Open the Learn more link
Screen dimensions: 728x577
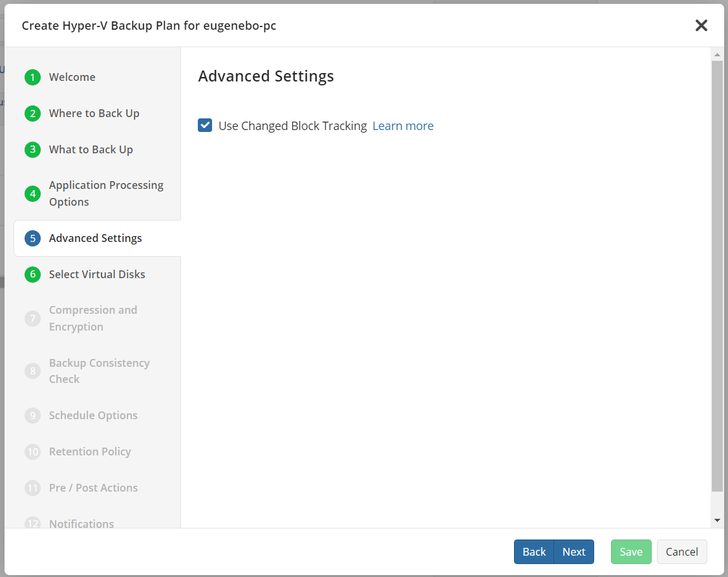click(x=403, y=125)
